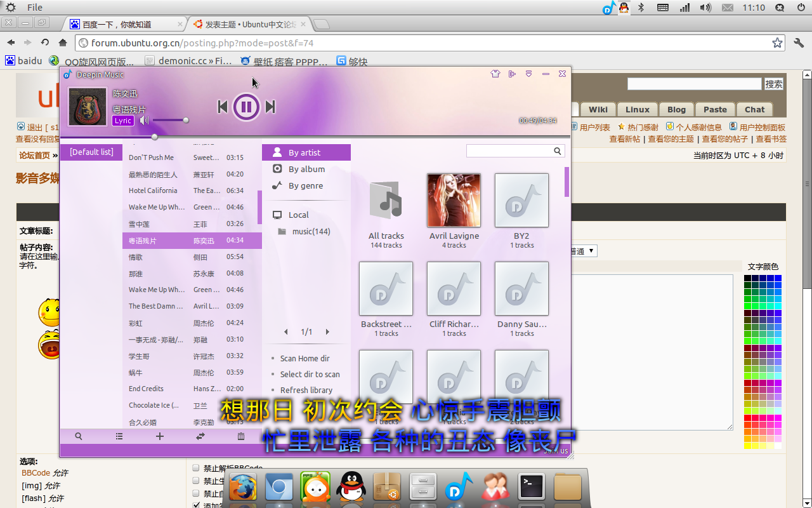Select the Hotel California song row
Screen dimensions: 812x508
pyautogui.click(x=192, y=190)
